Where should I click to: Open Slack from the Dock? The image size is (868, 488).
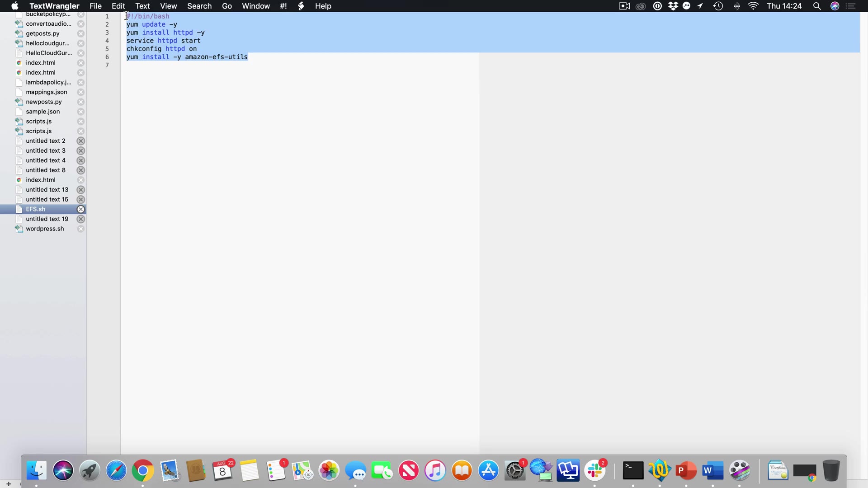point(595,470)
